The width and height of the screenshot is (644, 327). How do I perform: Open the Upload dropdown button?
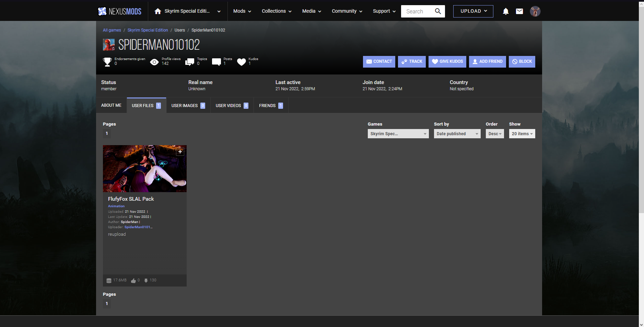pyautogui.click(x=473, y=11)
